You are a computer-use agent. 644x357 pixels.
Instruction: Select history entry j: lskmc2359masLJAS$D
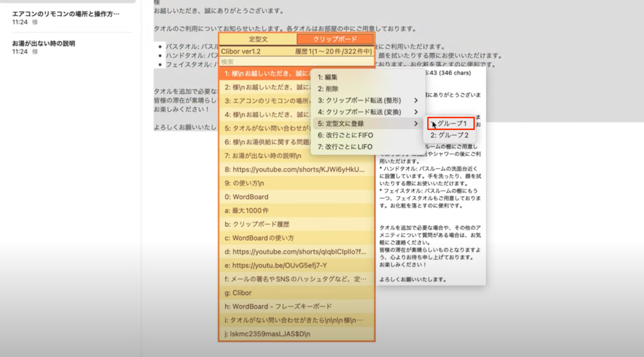click(267, 334)
